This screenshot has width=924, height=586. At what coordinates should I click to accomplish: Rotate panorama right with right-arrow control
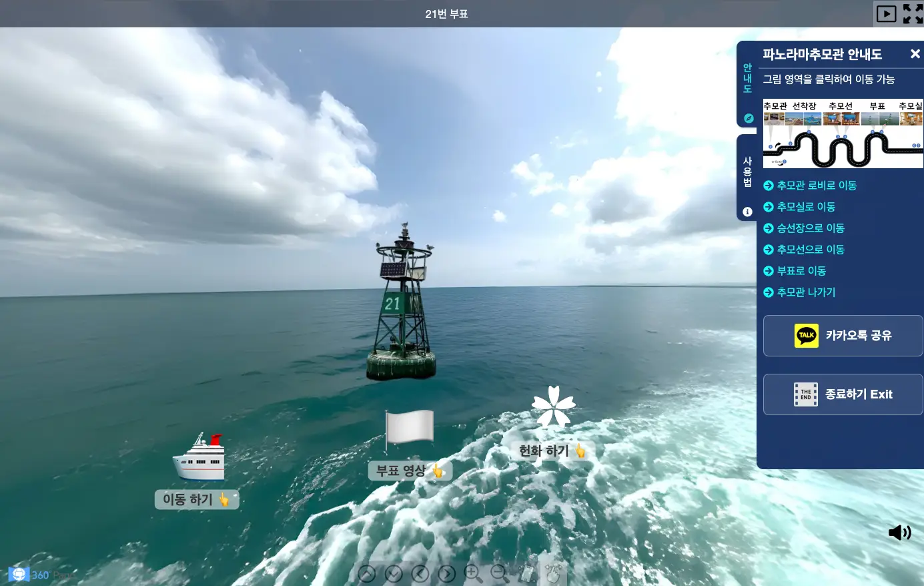point(447,573)
